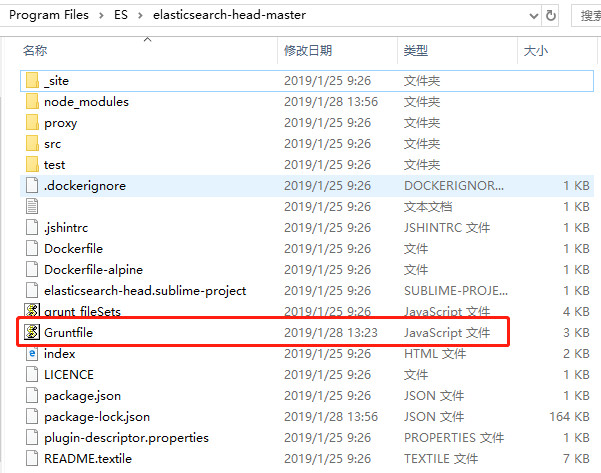
Task: Refresh the folder with the reload button
Action: tap(551, 15)
